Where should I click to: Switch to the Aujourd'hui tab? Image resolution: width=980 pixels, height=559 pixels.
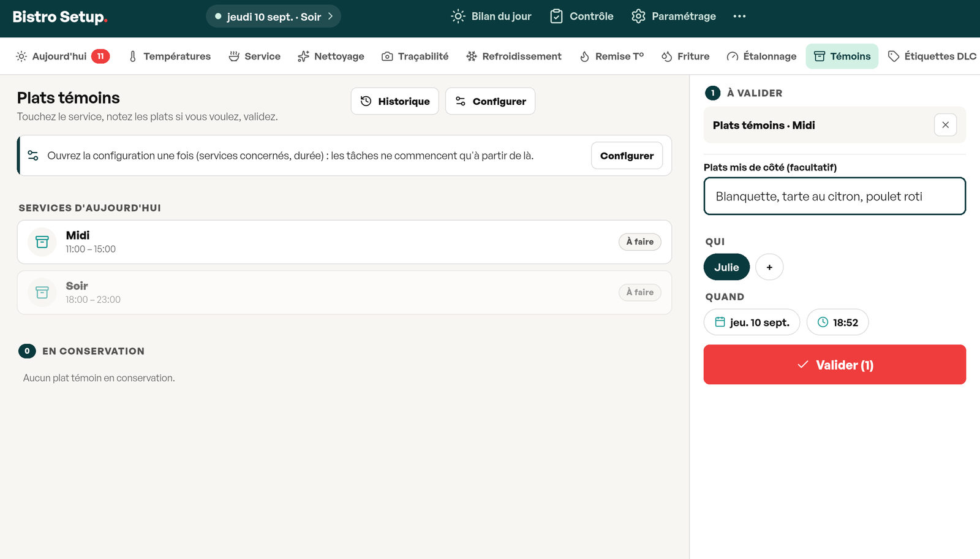click(62, 56)
